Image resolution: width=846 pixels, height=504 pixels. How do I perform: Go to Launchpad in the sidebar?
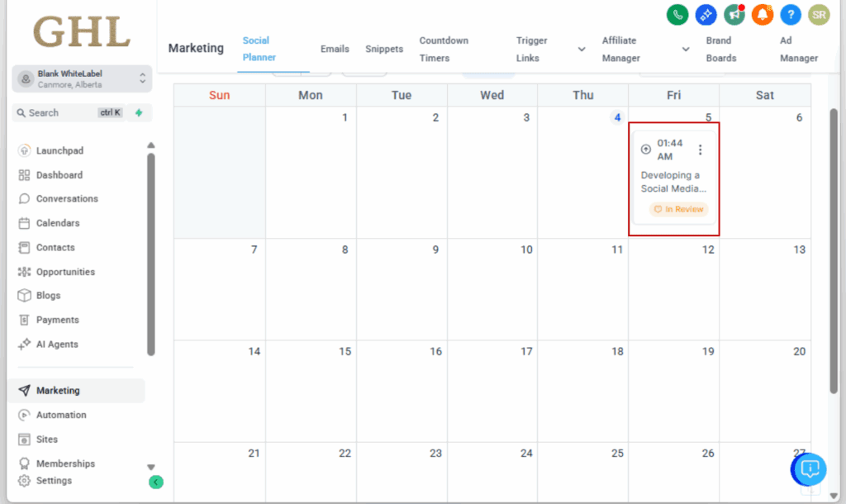[59, 150]
